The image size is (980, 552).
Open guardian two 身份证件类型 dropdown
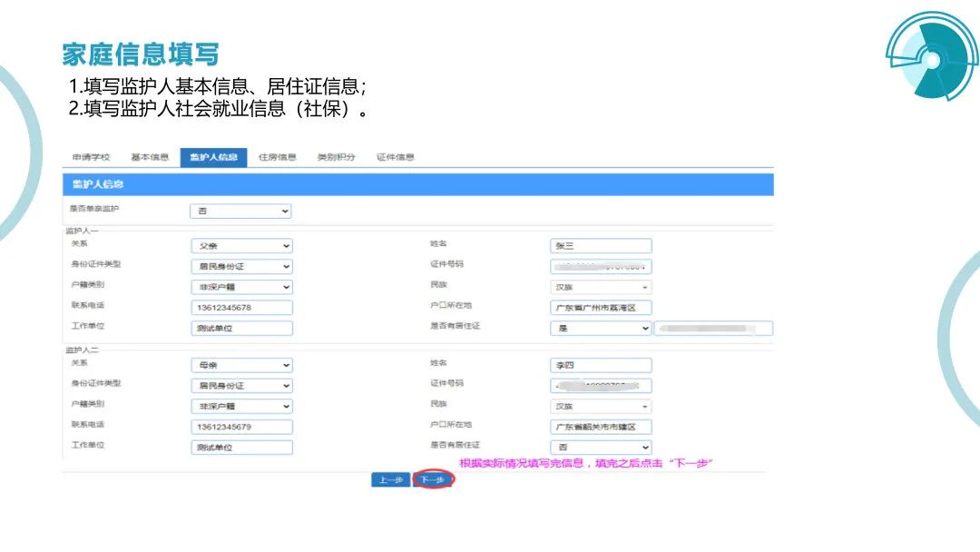coord(242,386)
